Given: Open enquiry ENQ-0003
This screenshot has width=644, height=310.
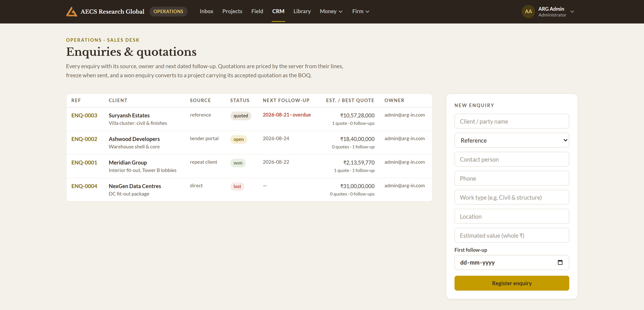Looking at the screenshot, I should [84, 115].
